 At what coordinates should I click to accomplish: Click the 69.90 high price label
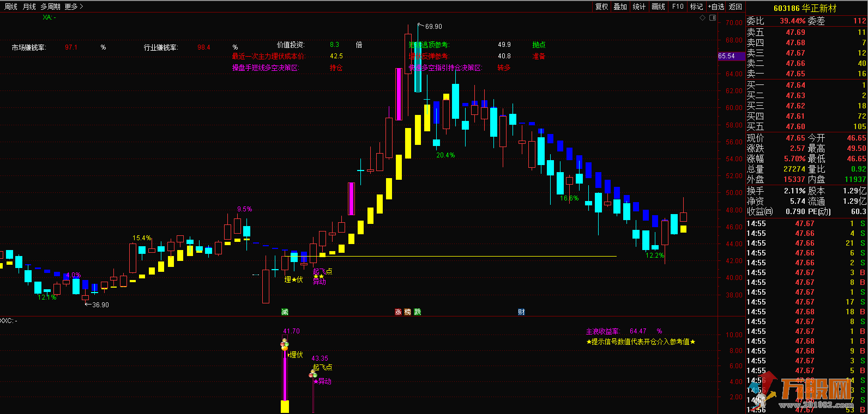pos(433,27)
